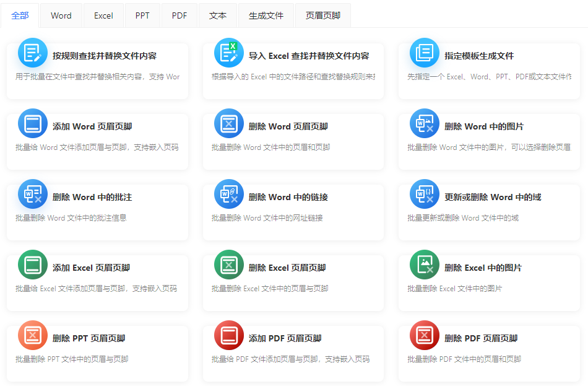Viewport: 588px width, 386px height.
Task: Click the green 添加 Excel 页眉页脚 icon
Action: tap(33, 265)
